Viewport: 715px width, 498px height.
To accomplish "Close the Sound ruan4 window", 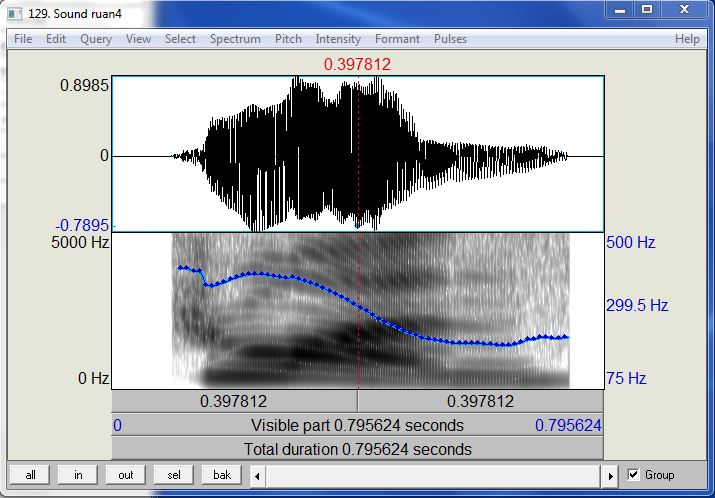I will click(684, 10).
